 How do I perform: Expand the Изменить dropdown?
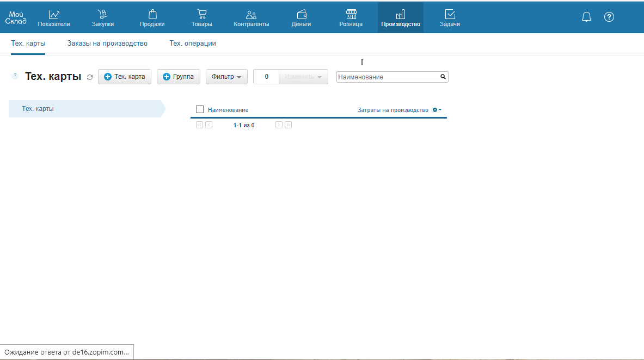click(x=303, y=77)
